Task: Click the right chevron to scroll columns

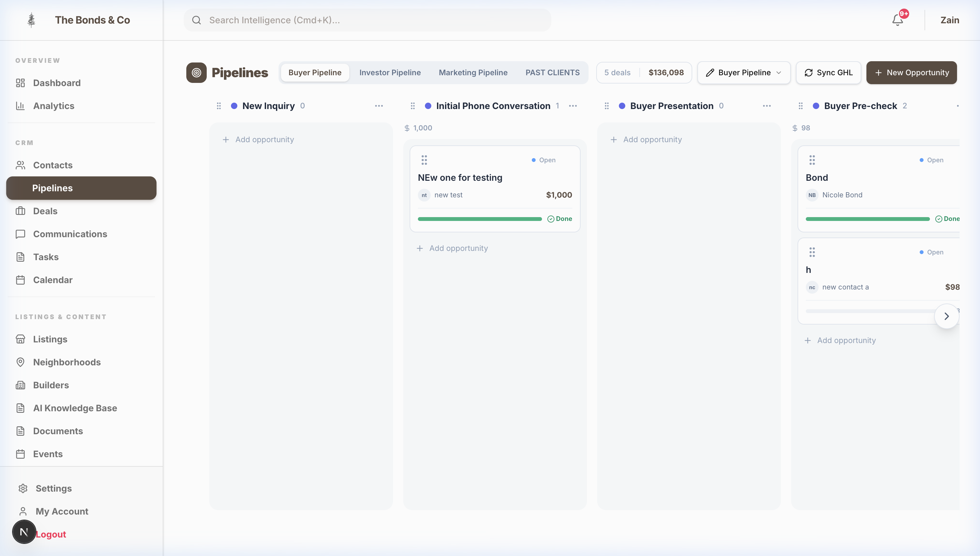Action: (x=947, y=316)
